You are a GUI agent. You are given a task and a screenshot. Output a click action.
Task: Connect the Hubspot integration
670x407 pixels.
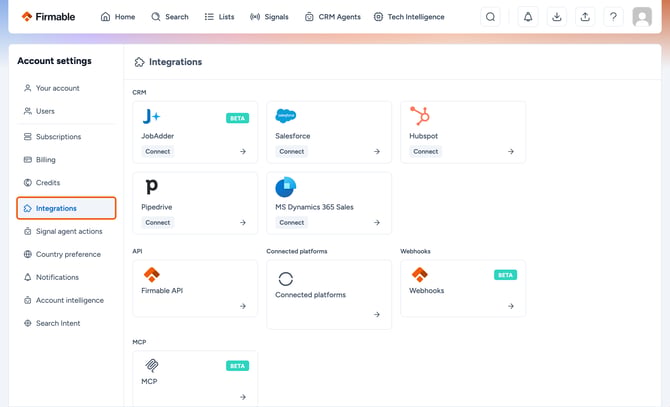click(x=426, y=152)
